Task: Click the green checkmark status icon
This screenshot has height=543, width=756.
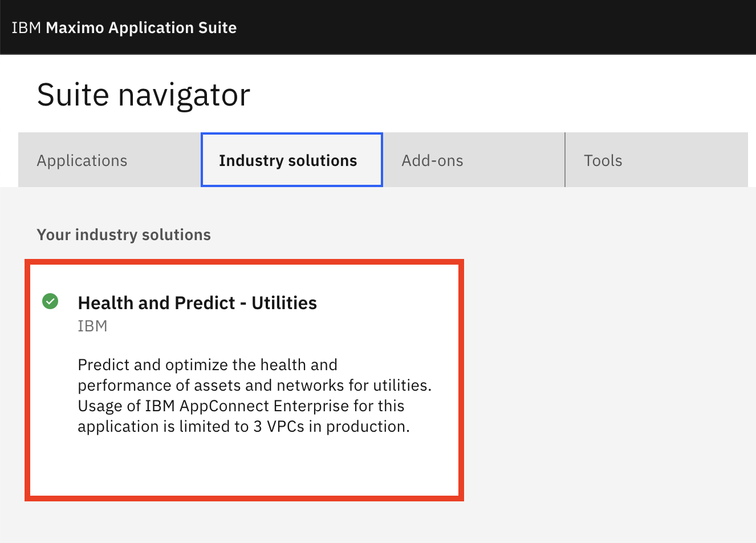Action: point(50,301)
